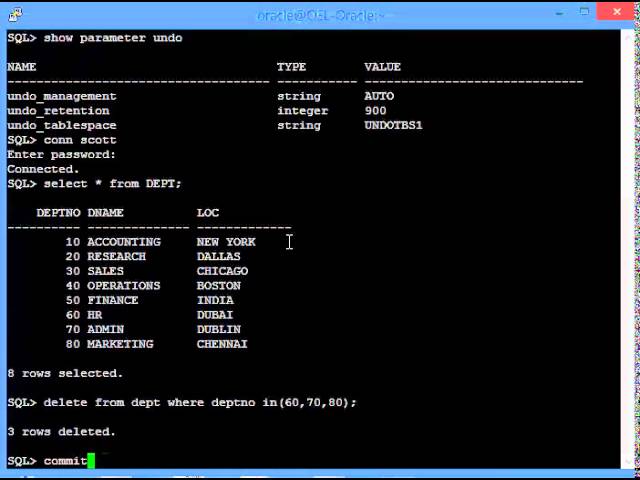
Task: Click the NEW YORK location
Action: tap(226, 242)
